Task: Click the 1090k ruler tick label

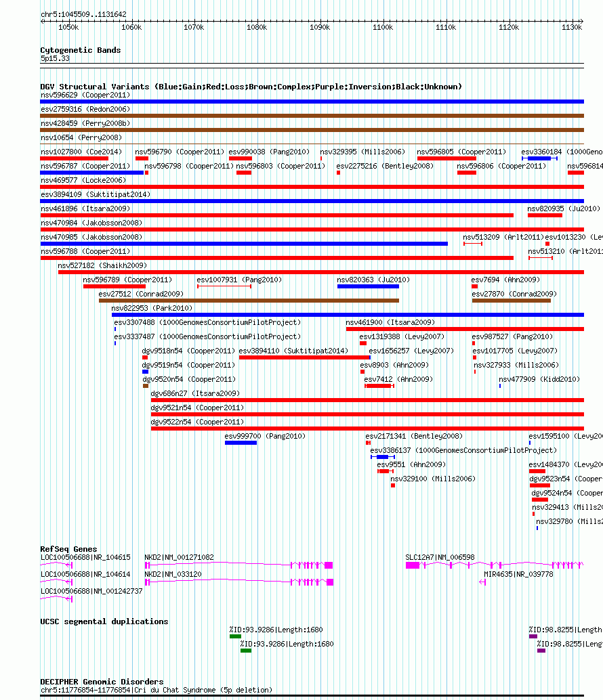Action: [x=320, y=28]
